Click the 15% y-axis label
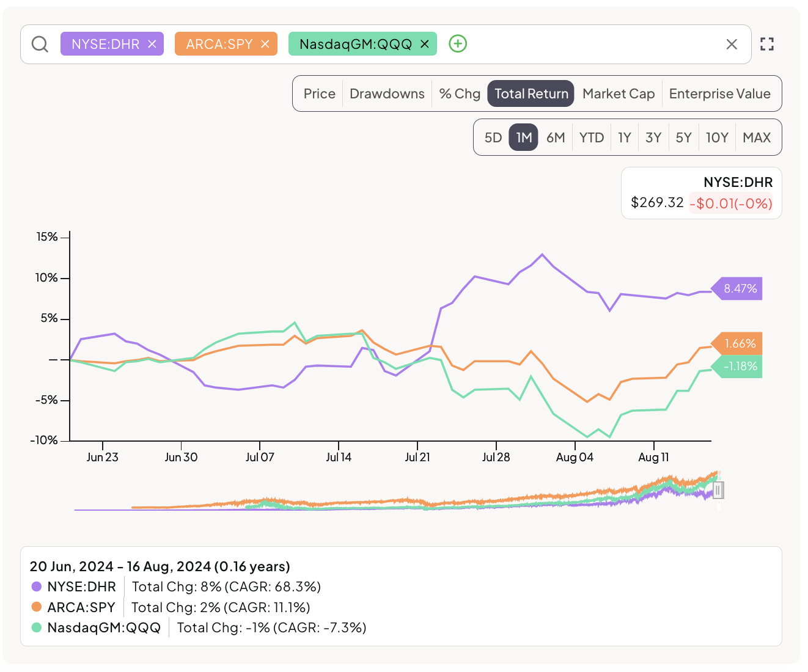 [47, 237]
